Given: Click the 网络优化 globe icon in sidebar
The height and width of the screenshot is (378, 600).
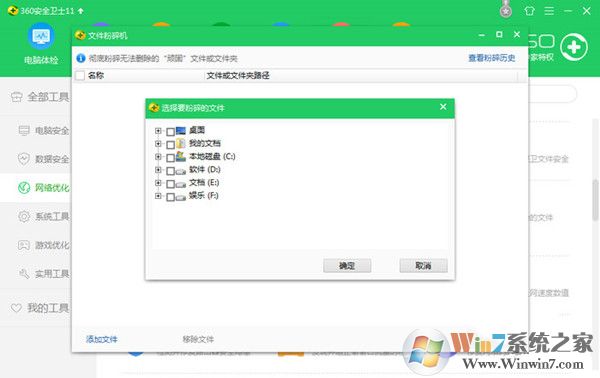Looking at the screenshot, I should coord(24,187).
